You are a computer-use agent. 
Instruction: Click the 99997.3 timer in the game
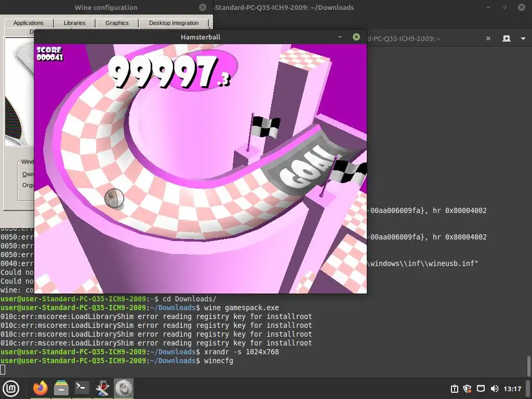[170, 72]
